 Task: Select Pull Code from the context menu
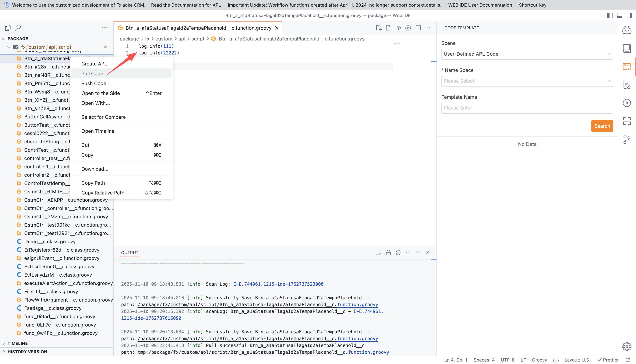point(92,73)
